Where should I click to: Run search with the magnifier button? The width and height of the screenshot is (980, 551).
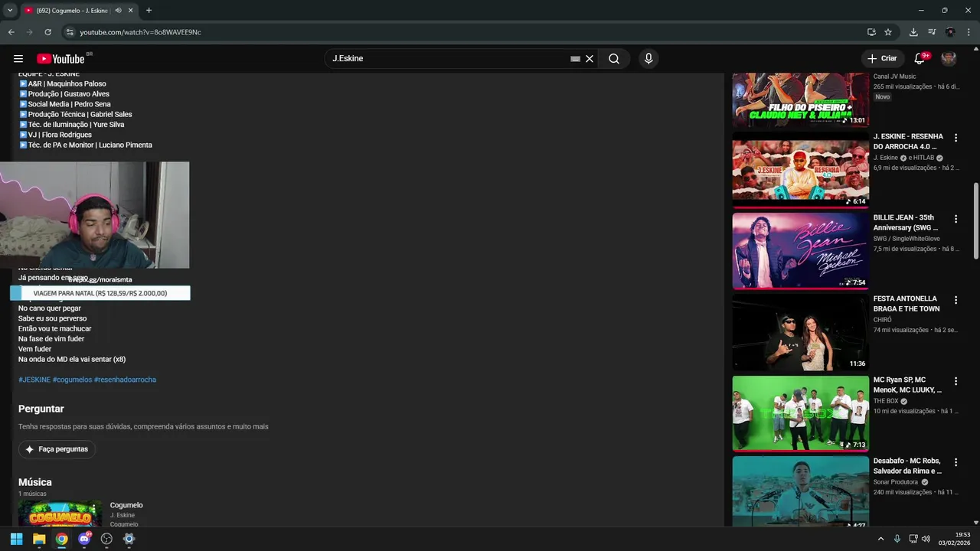[x=614, y=59]
